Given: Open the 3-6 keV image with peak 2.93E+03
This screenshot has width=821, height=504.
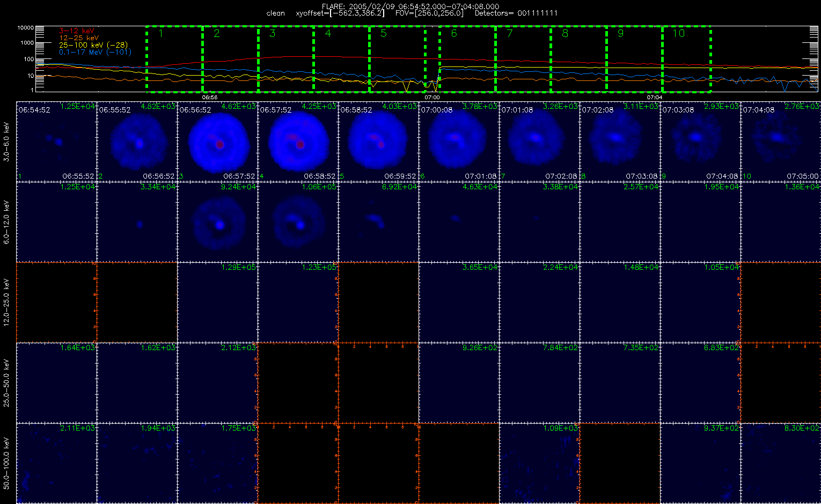Looking at the screenshot, I should point(700,141).
